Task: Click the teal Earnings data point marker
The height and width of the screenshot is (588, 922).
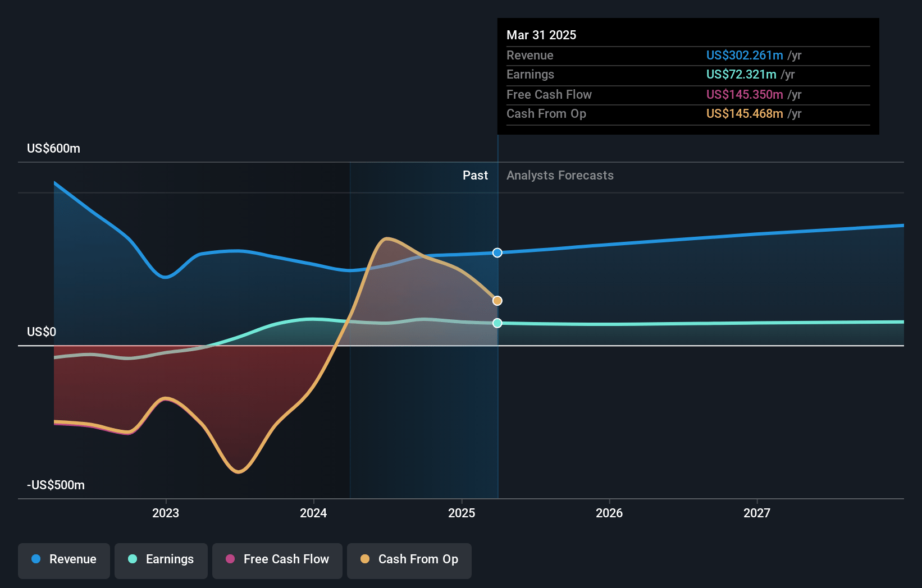Action: [x=497, y=323]
